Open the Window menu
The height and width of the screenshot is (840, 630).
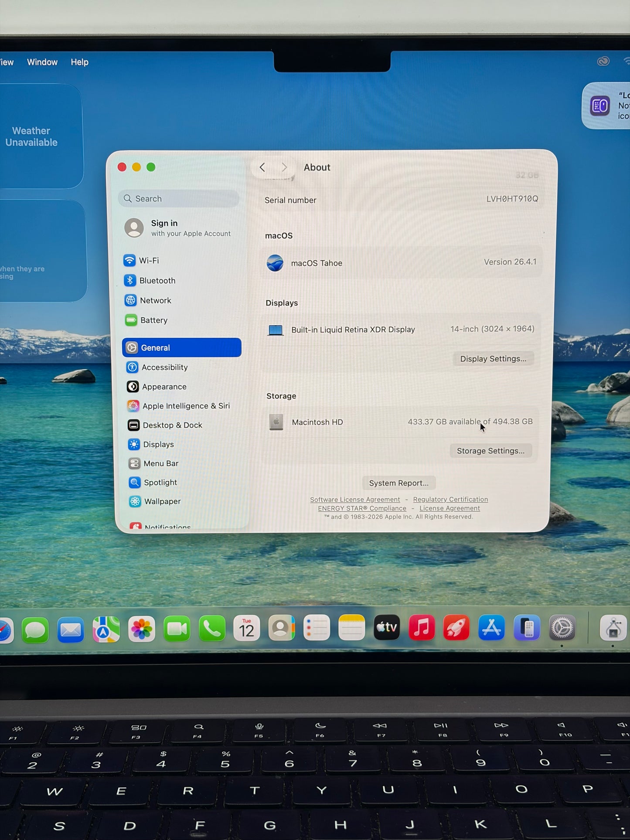point(42,62)
